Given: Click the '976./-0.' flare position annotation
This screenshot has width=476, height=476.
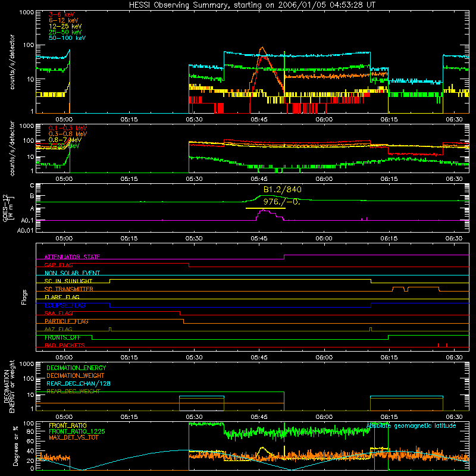Looking at the screenshot, I should point(281,202).
